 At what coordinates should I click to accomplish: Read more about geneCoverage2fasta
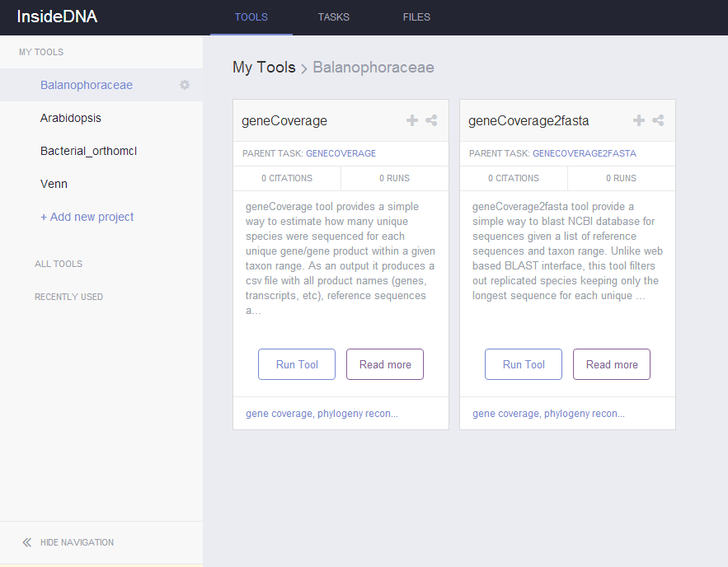coord(612,364)
